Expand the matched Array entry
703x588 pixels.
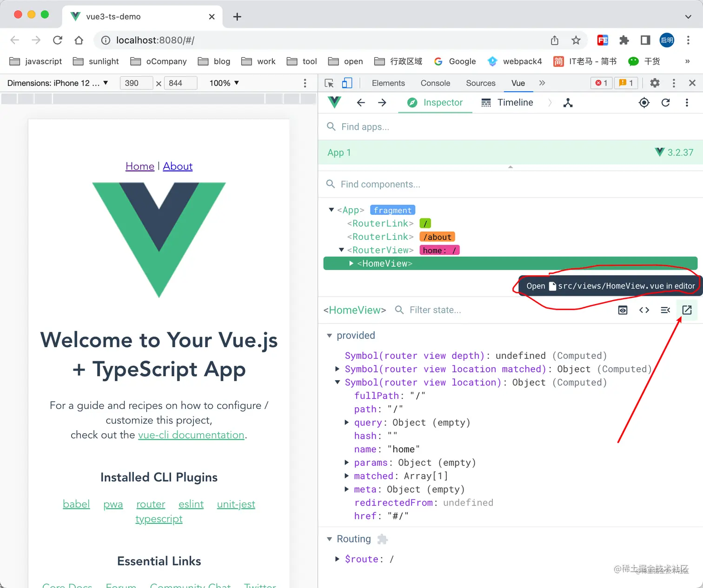[x=347, y=476]
